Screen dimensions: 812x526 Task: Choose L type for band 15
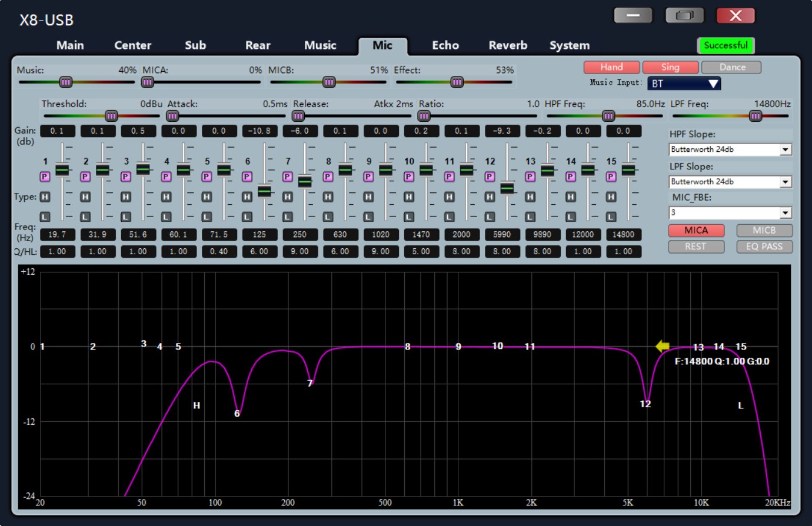(611, 217)
